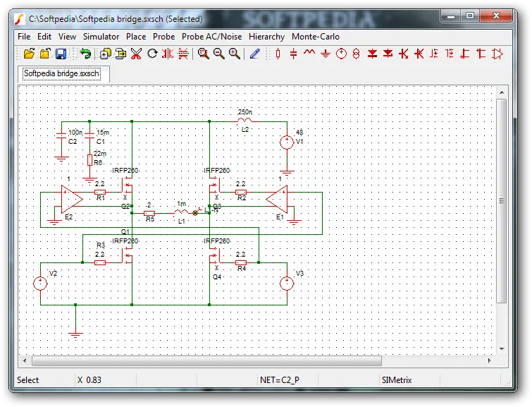532x407 pixels.
Task: Place a resistor from the toolbar
Action: (278, 54)
